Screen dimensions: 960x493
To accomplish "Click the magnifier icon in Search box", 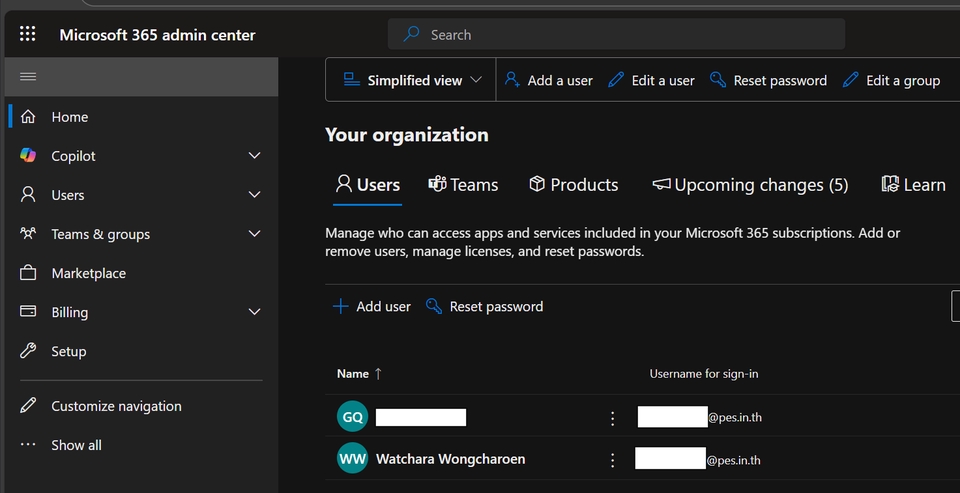I will click(411, 34).
